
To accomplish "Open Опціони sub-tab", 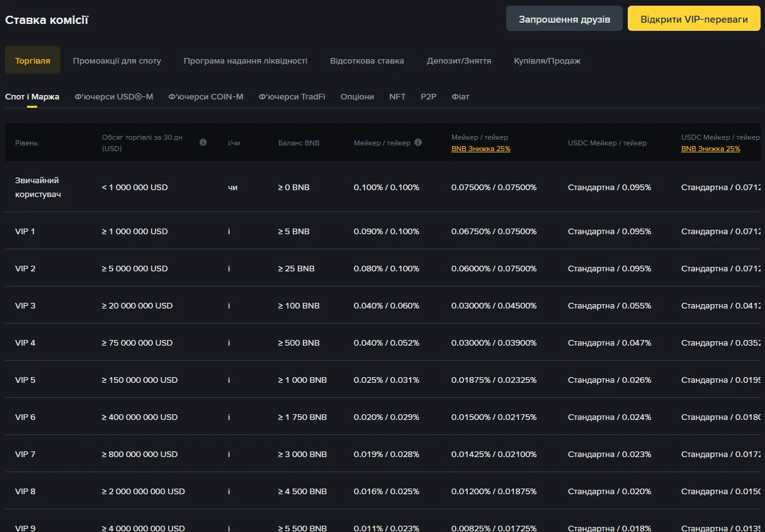I will tap(357, 96).
